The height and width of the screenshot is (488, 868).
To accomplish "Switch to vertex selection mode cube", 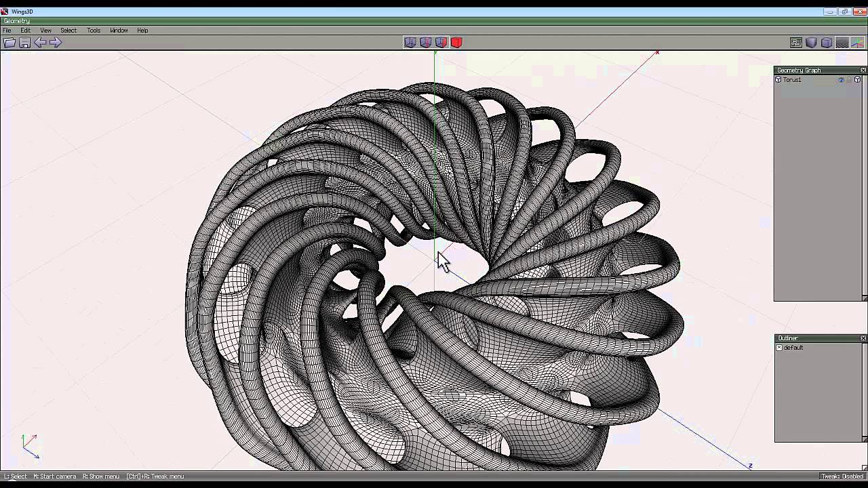I will tap(410, 43).
